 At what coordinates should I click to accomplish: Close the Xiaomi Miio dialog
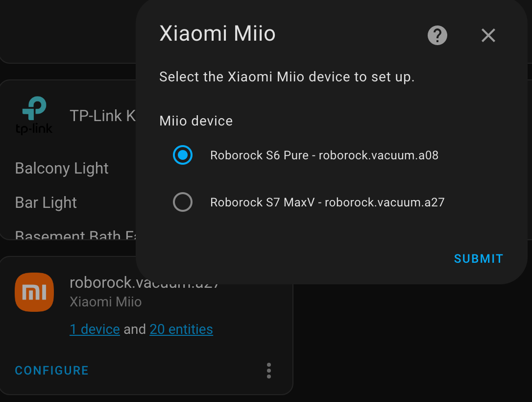(x=488, y=35)
